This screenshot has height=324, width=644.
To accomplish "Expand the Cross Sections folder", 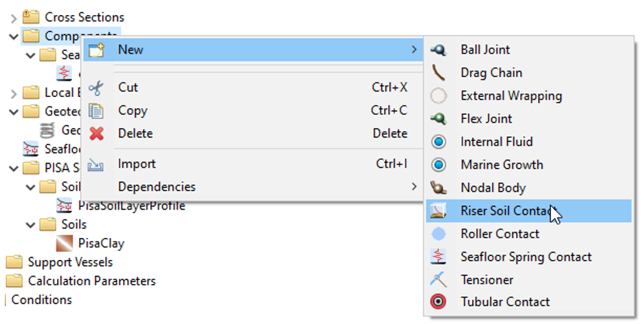I will pos(14,17).
